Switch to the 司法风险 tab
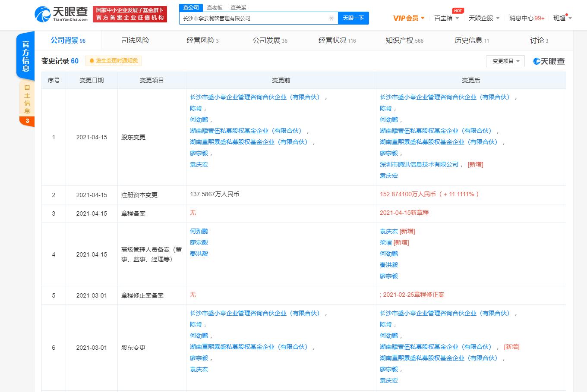The image size is (587, 392). (135, 41)
